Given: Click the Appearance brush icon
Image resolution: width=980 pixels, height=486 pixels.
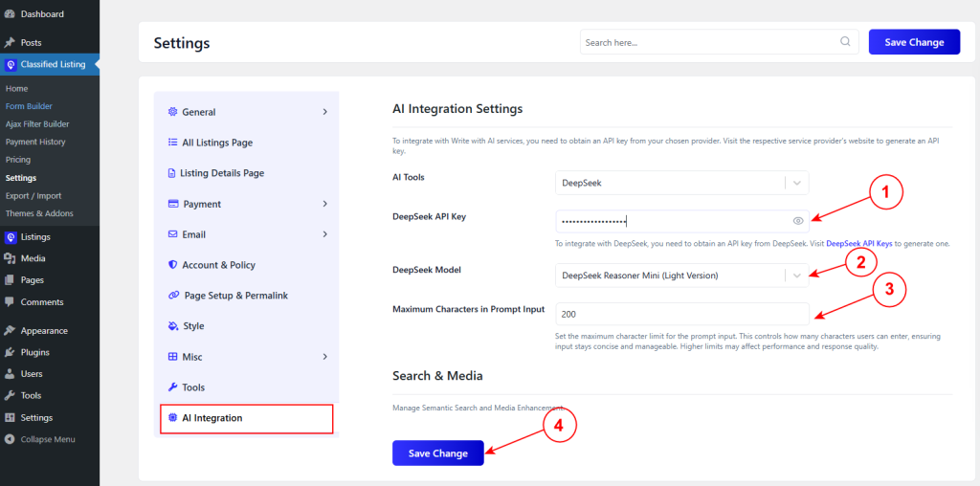Looking at the screenshot, I should click(10, 331).
